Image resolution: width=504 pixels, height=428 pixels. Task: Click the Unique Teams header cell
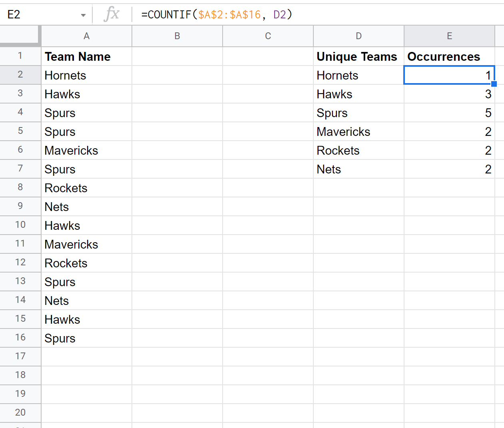pos(359,56)
